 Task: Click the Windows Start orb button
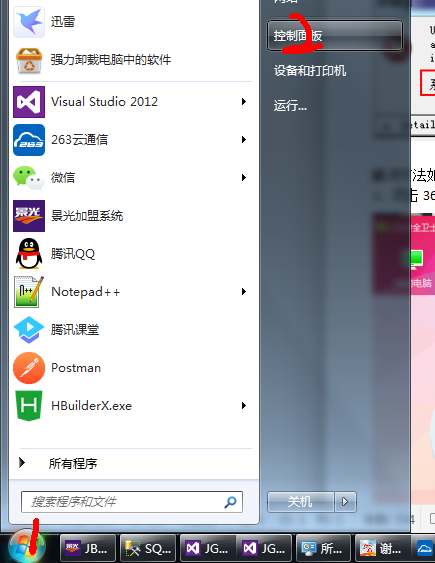tap(27, 546)
